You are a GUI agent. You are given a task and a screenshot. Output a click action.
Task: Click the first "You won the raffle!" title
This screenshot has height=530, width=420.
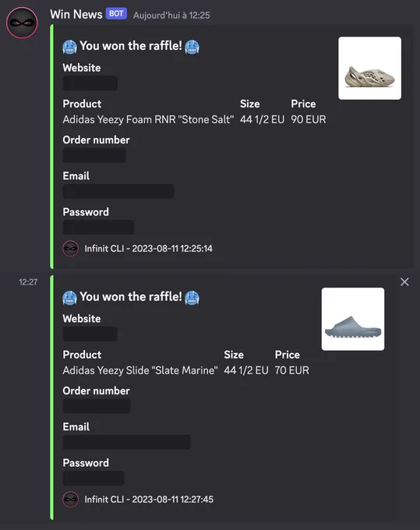point(131,46)
